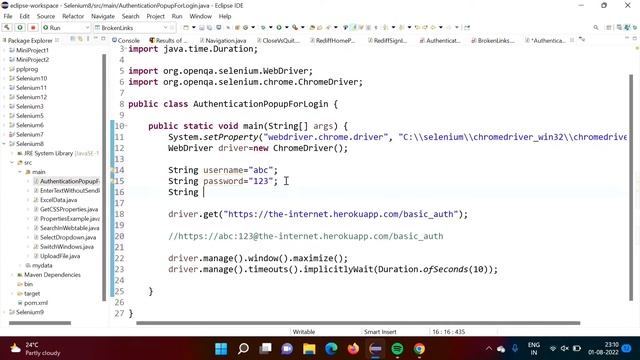Open the Refactor menu
The height and width of the screenshot is (360, 640).
point(73,16)
